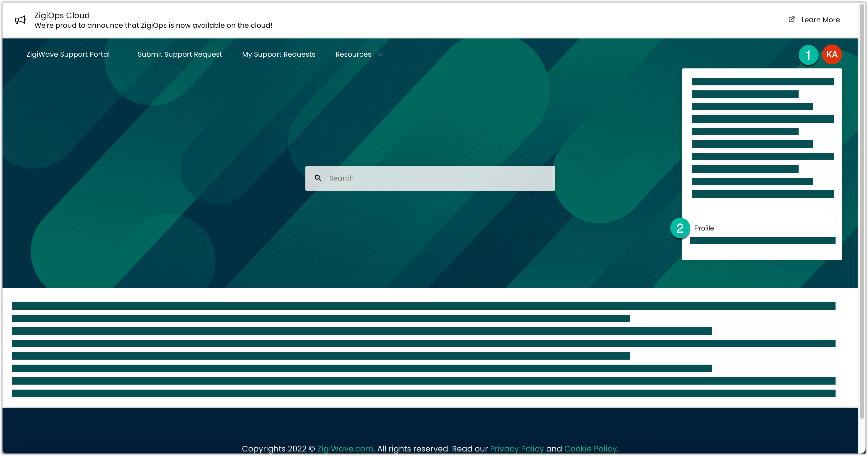The height and width of the screenshot is (456, 868).
Task: Click ZigiWave Support Portal home link
Action: point(68,55)
